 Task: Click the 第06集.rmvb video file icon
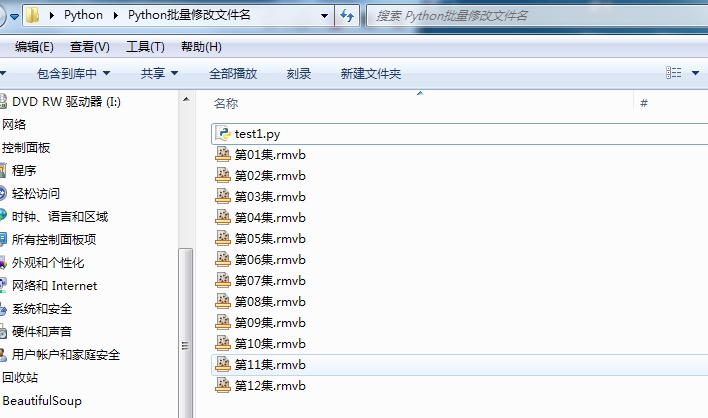[x=223, y=259]
